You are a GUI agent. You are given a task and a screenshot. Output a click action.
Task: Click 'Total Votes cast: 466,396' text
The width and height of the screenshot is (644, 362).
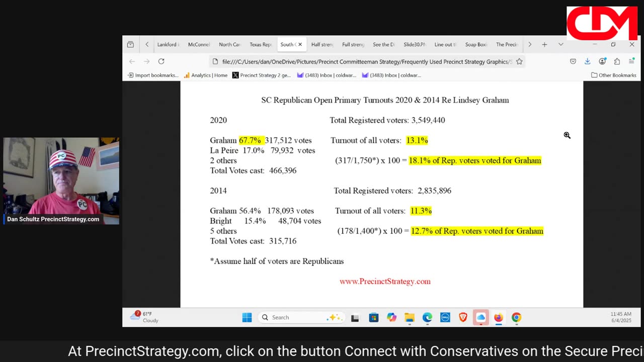253,170
